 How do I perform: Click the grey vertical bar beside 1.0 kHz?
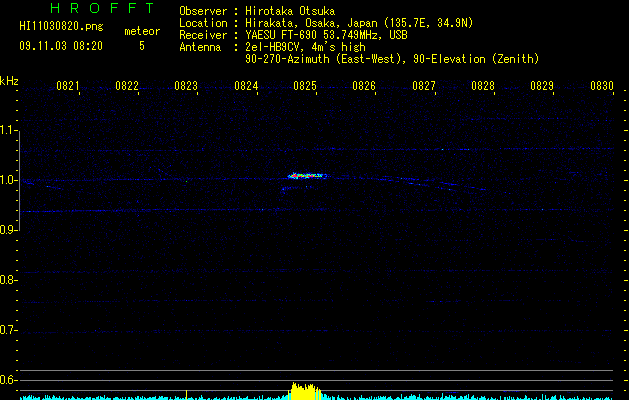(x=19, y=181)
